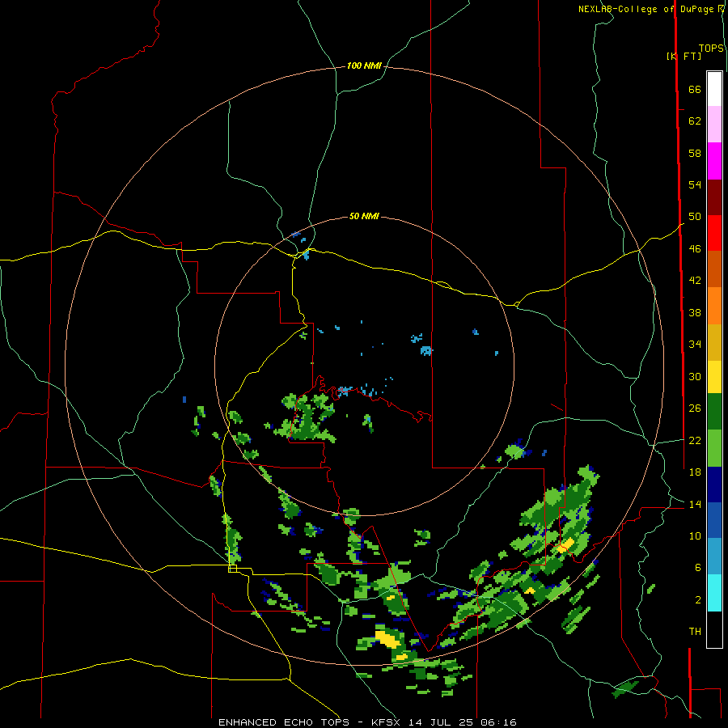Click the 22 legend value
This screenshot has height=728, width=728.
695,441
